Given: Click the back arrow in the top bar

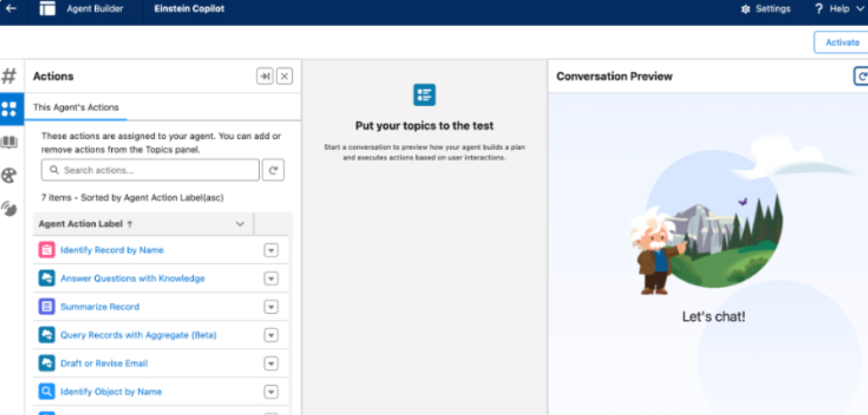Looking at the screenshot, I should click(x=10, y=9).
